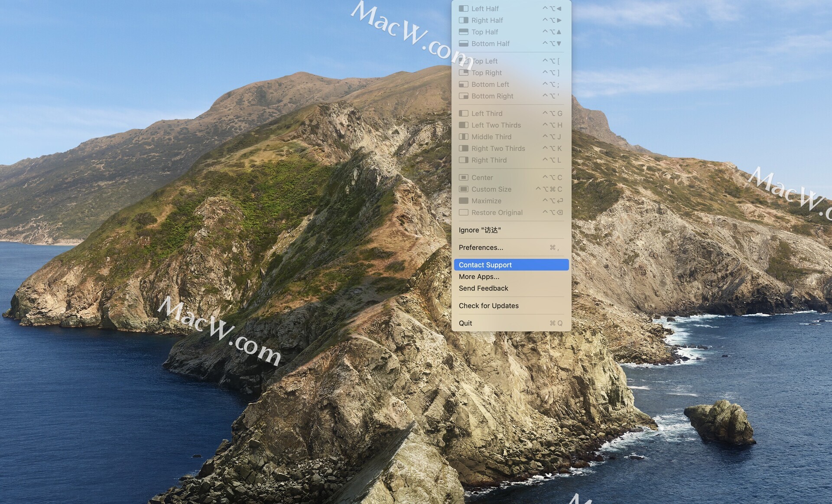Click the Restore Original icon
Viewport: 832px width, 504px height.
click(463, 213)
